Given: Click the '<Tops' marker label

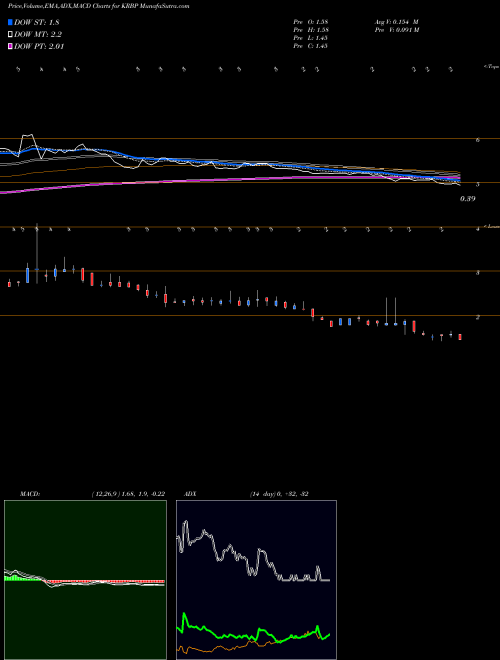Looking at the screenshot, I should pyautogui.click(x=491, y=67).
